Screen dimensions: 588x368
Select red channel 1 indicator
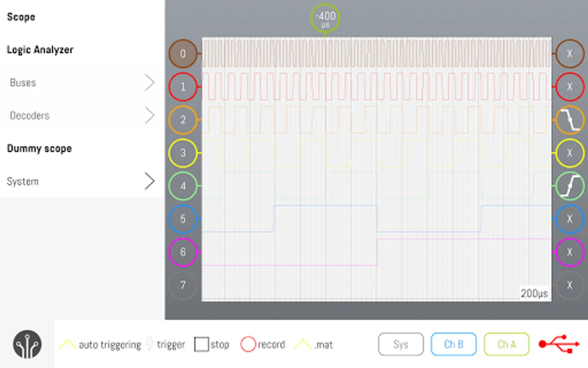pyautogui.click(x=183, y=87)
